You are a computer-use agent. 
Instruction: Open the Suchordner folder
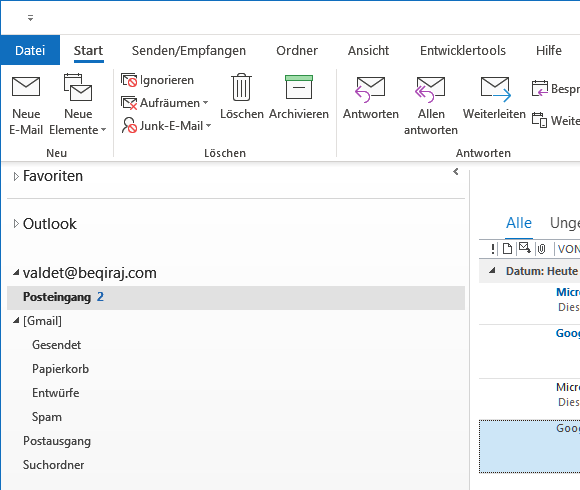coord(53,465)
